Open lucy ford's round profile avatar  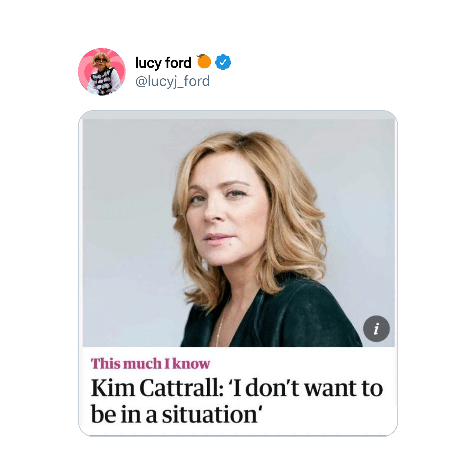click(x=102, y=72)
